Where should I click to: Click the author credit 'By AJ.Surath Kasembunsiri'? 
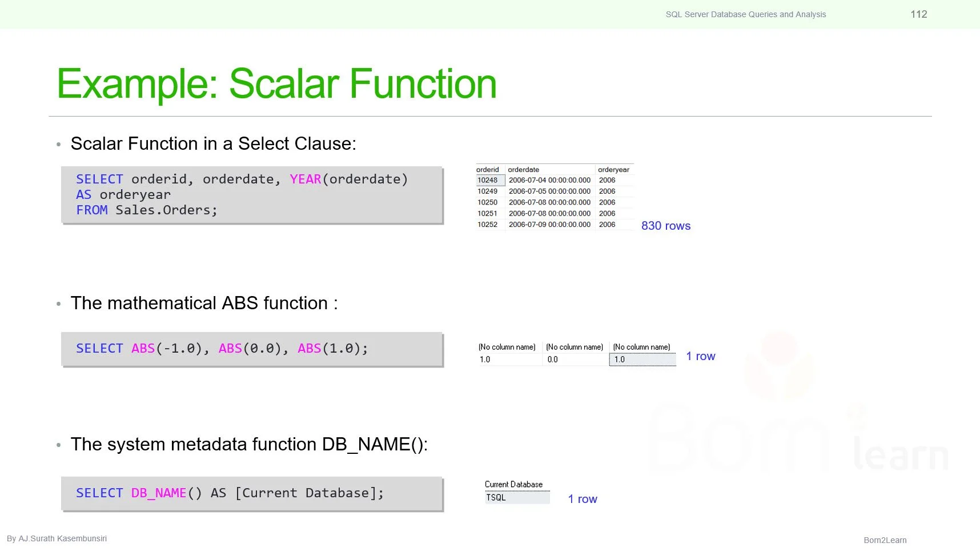57,538
